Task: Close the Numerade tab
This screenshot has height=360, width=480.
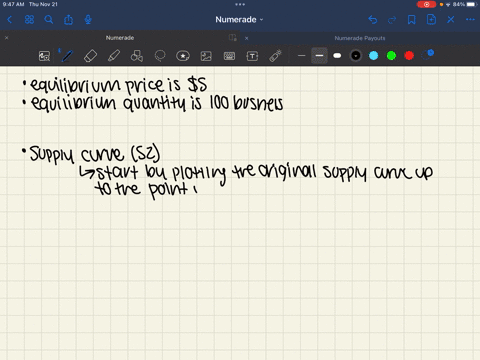Action: pyautogui.click(x=6, y=38)
